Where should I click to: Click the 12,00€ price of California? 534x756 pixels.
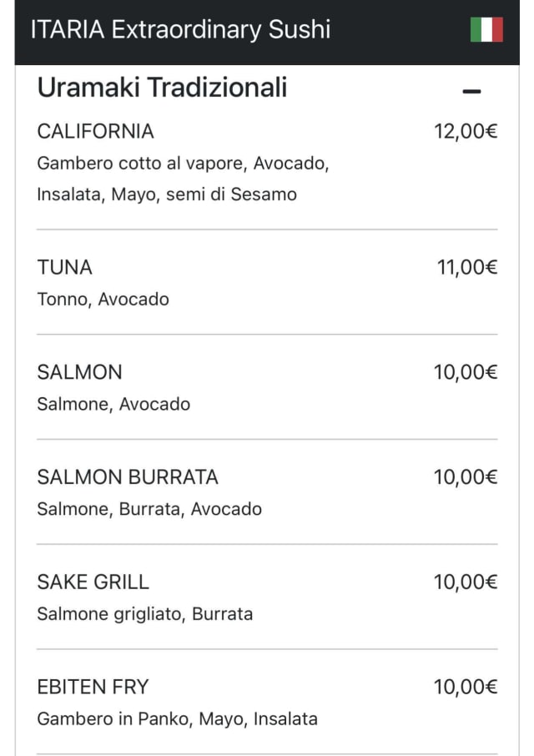pyautogui.click(x=466, y=131)
